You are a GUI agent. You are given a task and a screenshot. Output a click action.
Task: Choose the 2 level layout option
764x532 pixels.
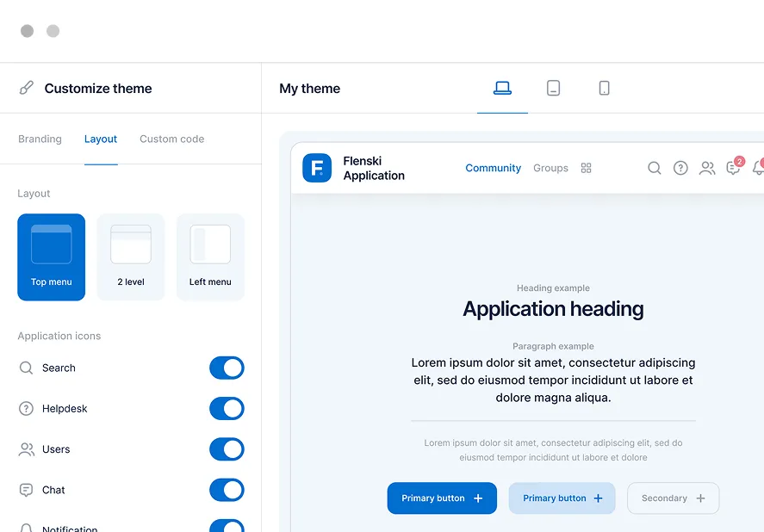coord(131,257)
